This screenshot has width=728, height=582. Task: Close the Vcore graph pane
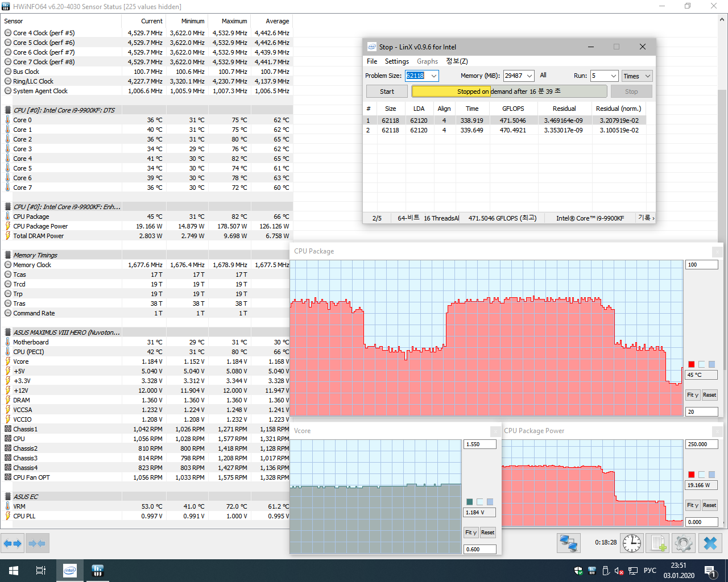tap(495, 431)
